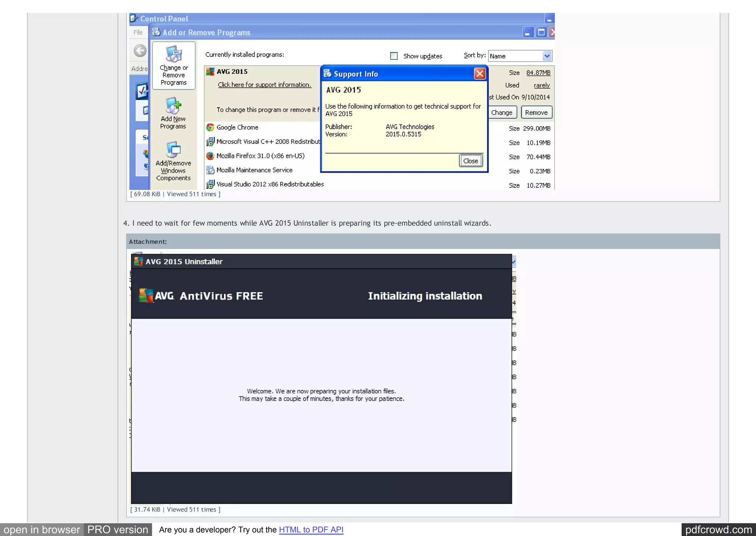Click the open in browser button
Viewport: 756px width, 536px height.
click(42, 530)
